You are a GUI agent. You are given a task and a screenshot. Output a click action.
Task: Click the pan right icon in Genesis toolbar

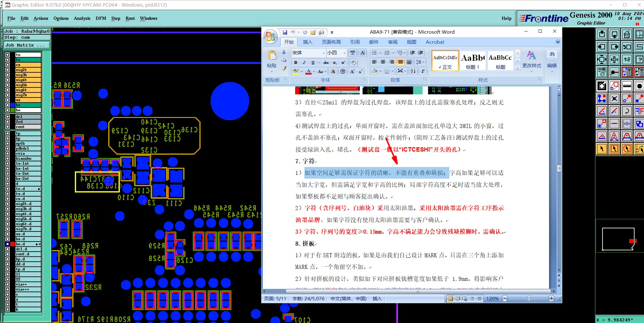[x=614, y=47]
